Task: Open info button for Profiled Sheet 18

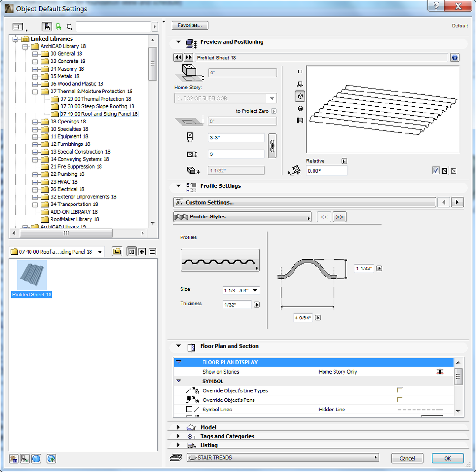Action: 455,57
